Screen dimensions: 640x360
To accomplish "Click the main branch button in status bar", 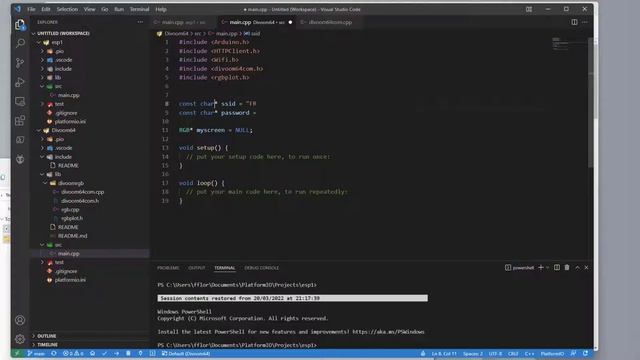I will pyautogui.click(x=36, y=353).
